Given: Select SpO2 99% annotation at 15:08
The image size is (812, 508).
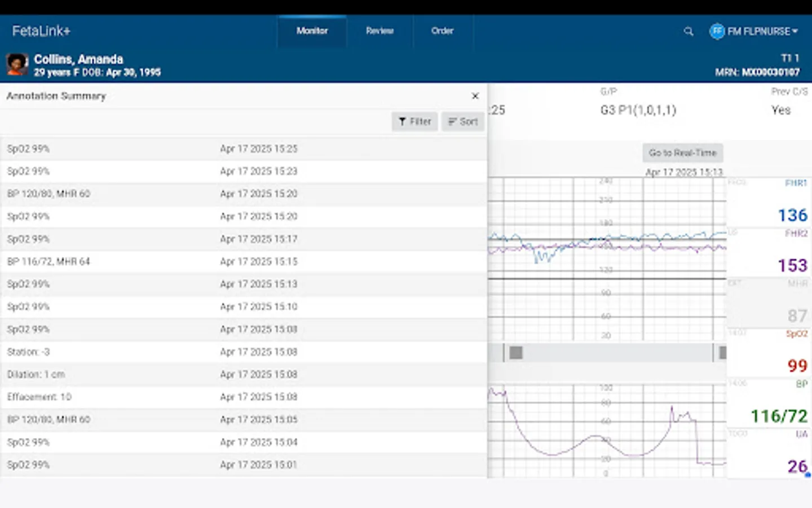Looking at the screenshot, I should tap(244, 330).
